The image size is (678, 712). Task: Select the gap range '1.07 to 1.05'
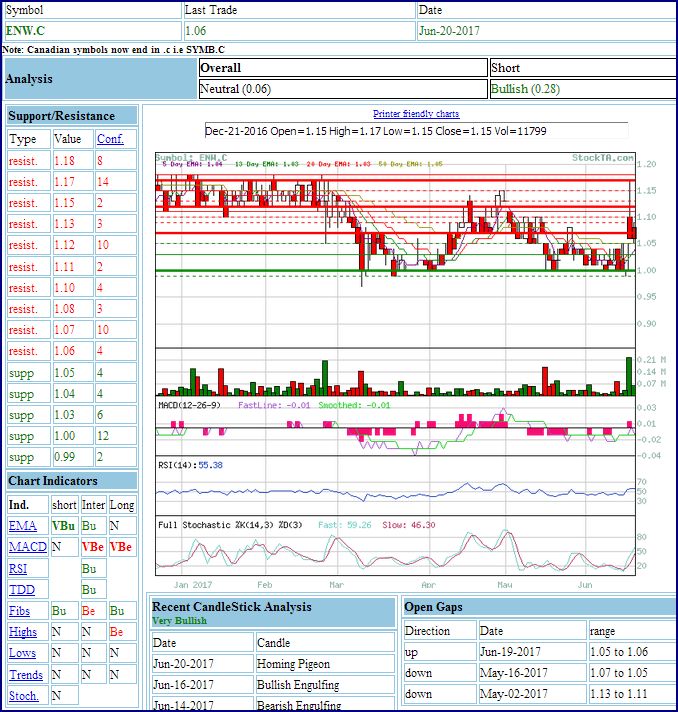[619, 673]
